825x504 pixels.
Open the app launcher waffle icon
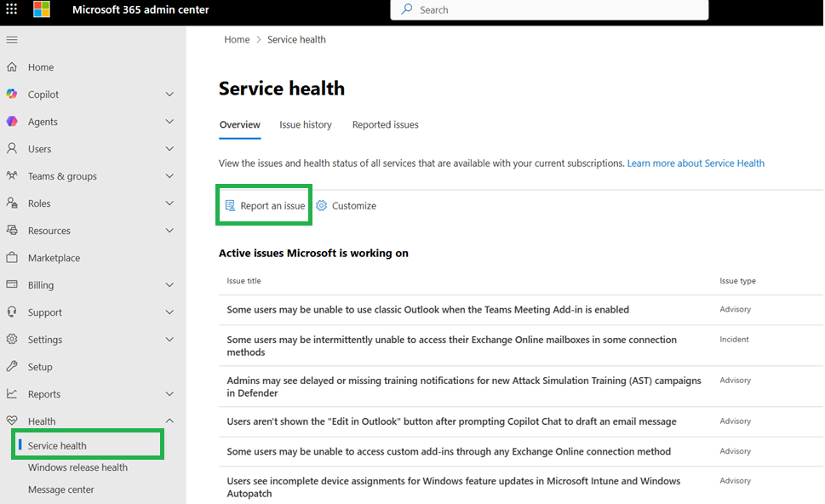coord(12,9)
